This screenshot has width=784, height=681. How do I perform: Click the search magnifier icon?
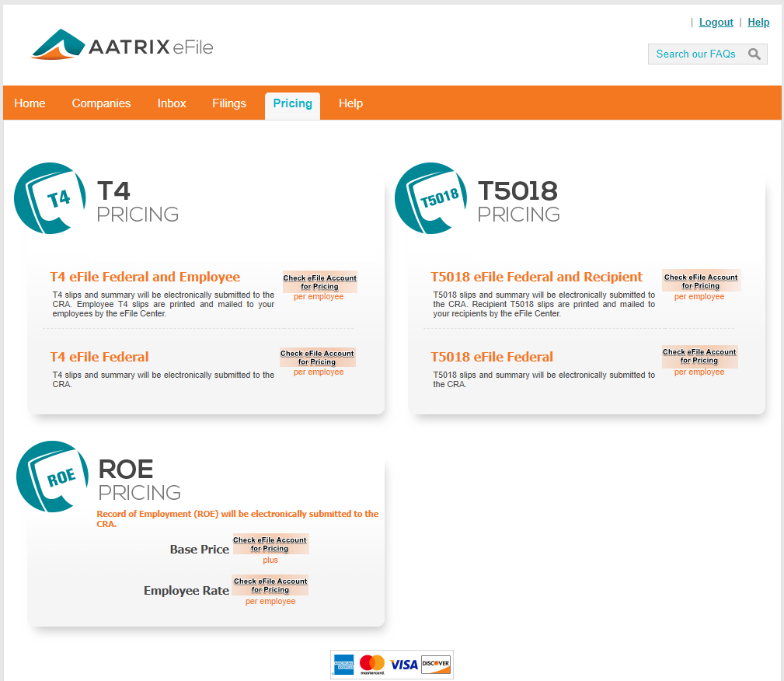coord(754,54)
